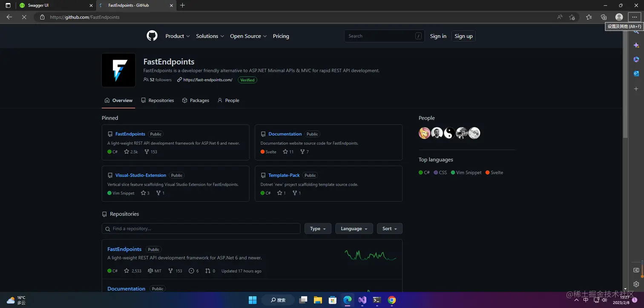Open browser Settings and more menu

tap(635, 17)
